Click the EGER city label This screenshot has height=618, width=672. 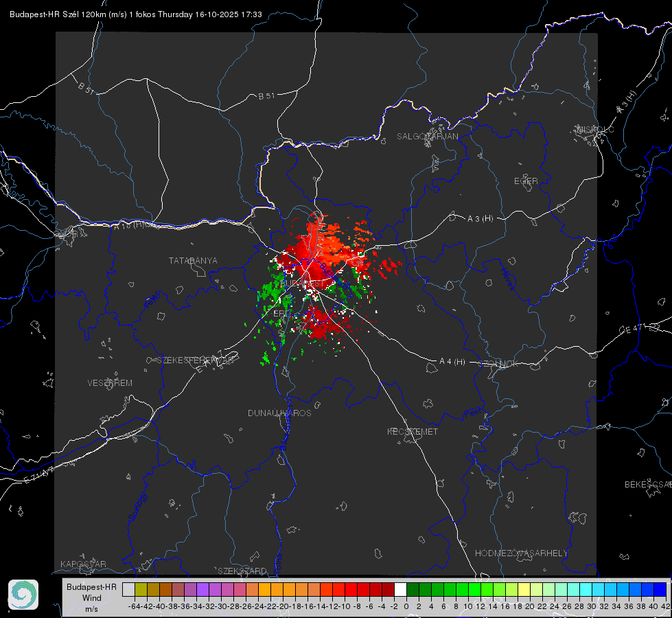pos(526,181)
